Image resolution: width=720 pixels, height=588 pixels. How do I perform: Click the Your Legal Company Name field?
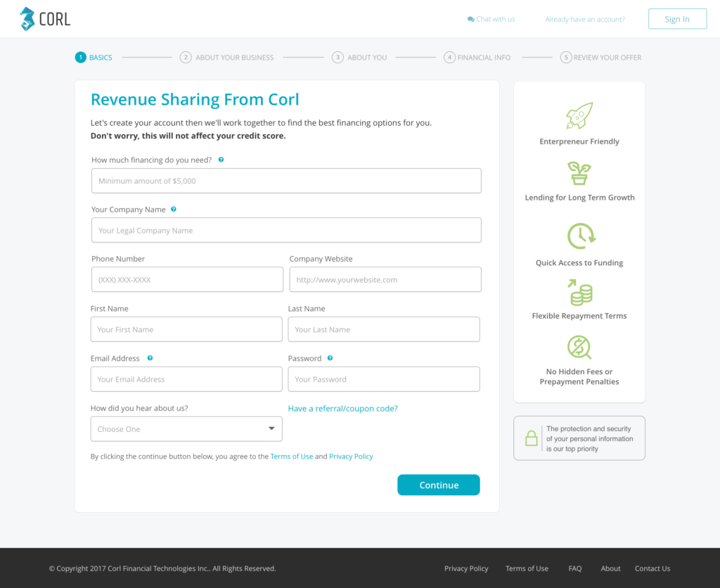pyautogui.click(x=286, y=230)
